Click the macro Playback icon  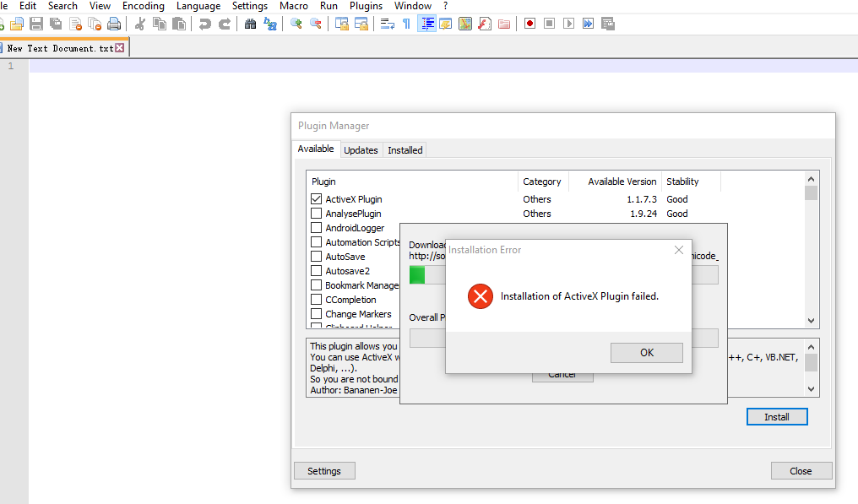pyautogui.click(x=569, y=24)
